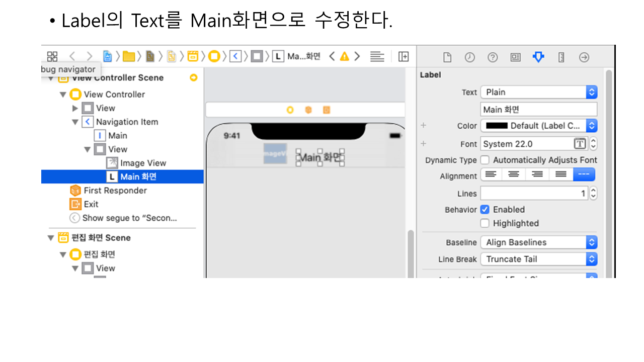Uncheck the Enabled behavior checkbox
The image size is (644, 362).
click(485, 210)
